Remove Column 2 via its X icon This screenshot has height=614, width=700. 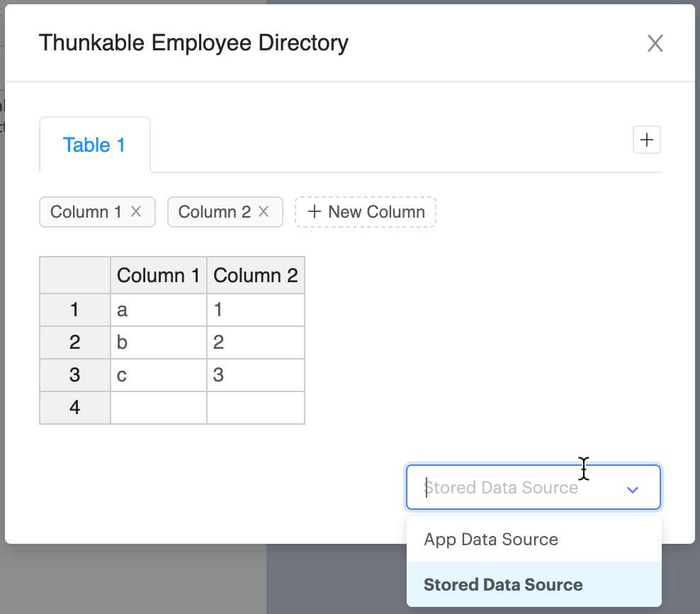(x=264, y=211)
